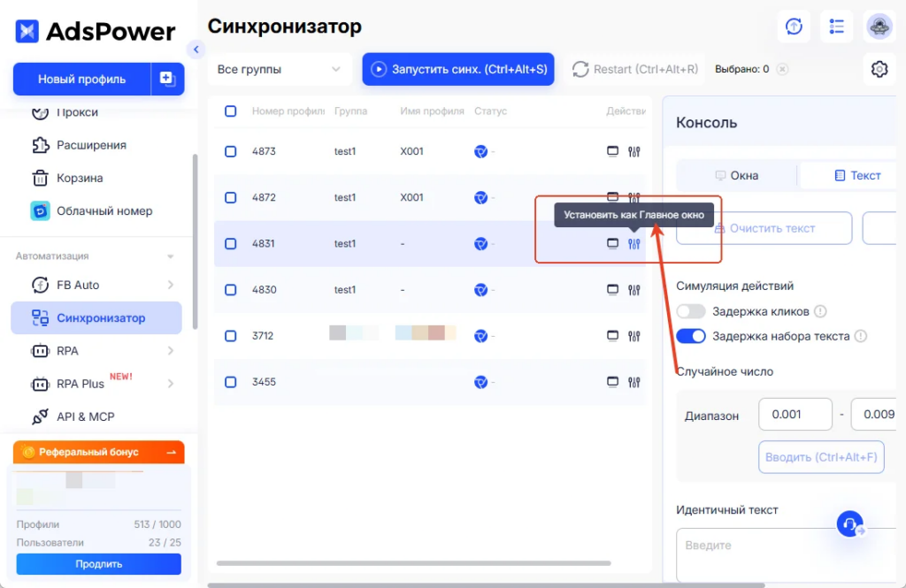Click the settings gear icon
906x588 pixels.
coord(879,69)
